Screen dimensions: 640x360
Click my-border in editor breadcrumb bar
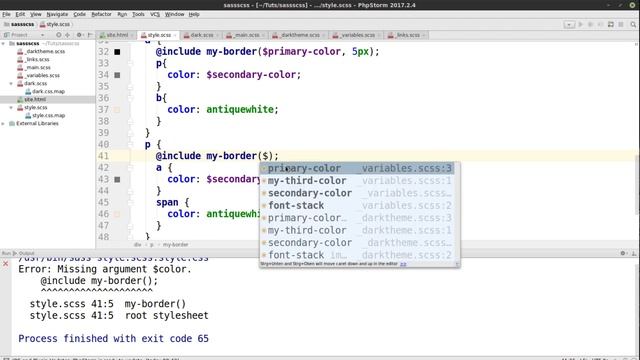coord(176,244)
